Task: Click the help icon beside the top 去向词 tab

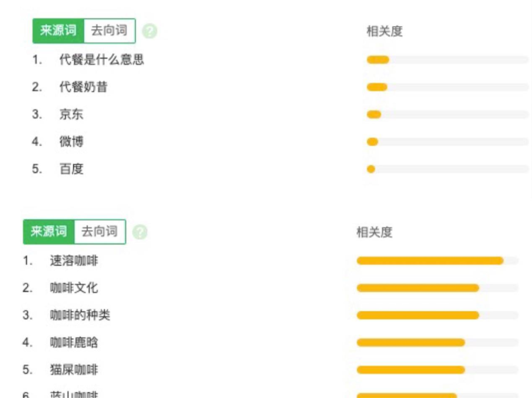Action: point(149,31)
